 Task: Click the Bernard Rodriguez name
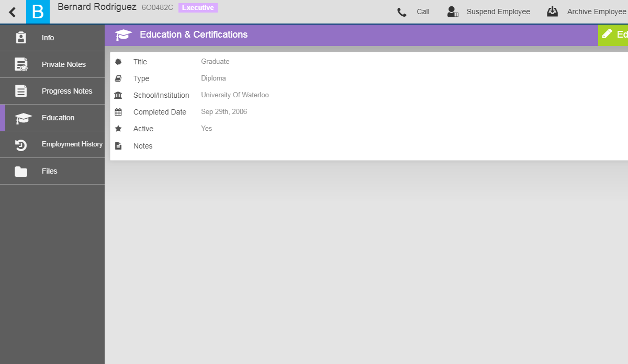97,7
